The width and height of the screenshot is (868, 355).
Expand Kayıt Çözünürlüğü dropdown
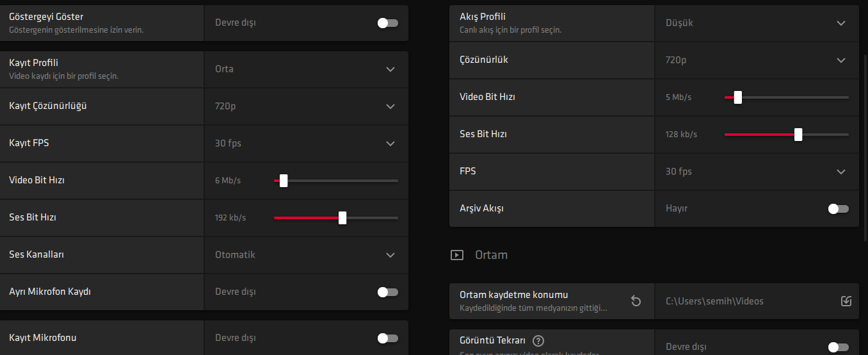pos(306,106)
